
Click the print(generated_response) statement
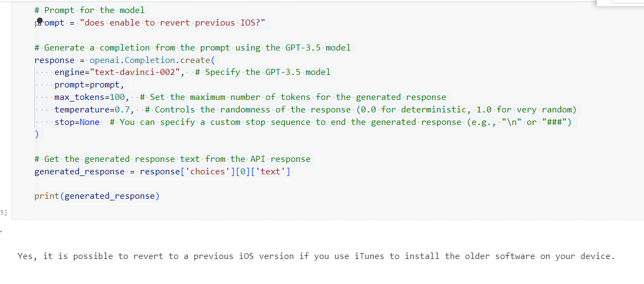[97, 196]
